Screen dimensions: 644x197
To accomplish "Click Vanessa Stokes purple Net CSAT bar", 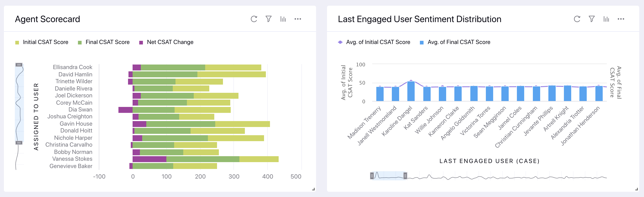I will 149,159.
